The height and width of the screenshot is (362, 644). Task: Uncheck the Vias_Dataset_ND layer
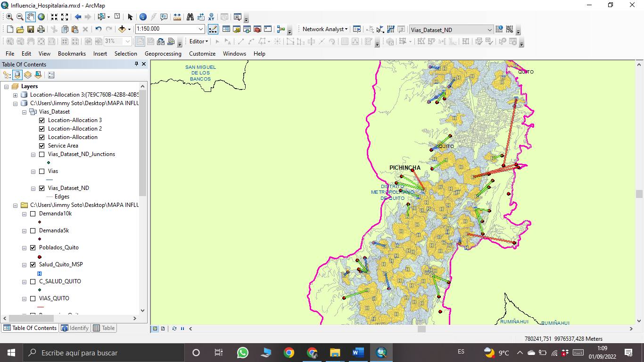point(41,188)
